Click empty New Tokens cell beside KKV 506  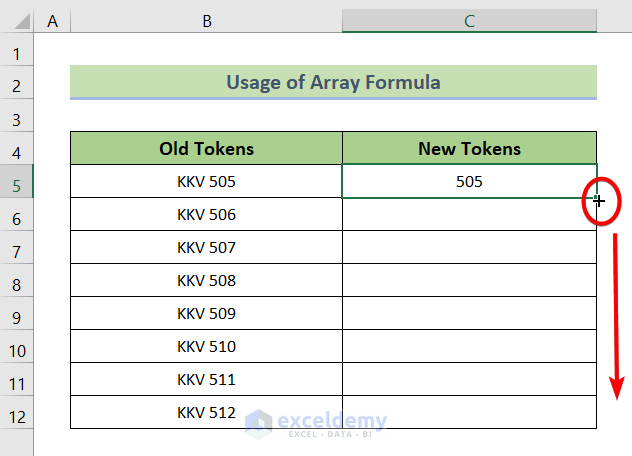pos(469,215)
